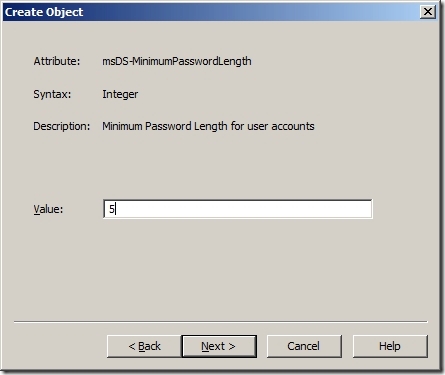Close the Create Object dialog with X
The height and width of the screenshot is (375, 445).
pos(428,12)
